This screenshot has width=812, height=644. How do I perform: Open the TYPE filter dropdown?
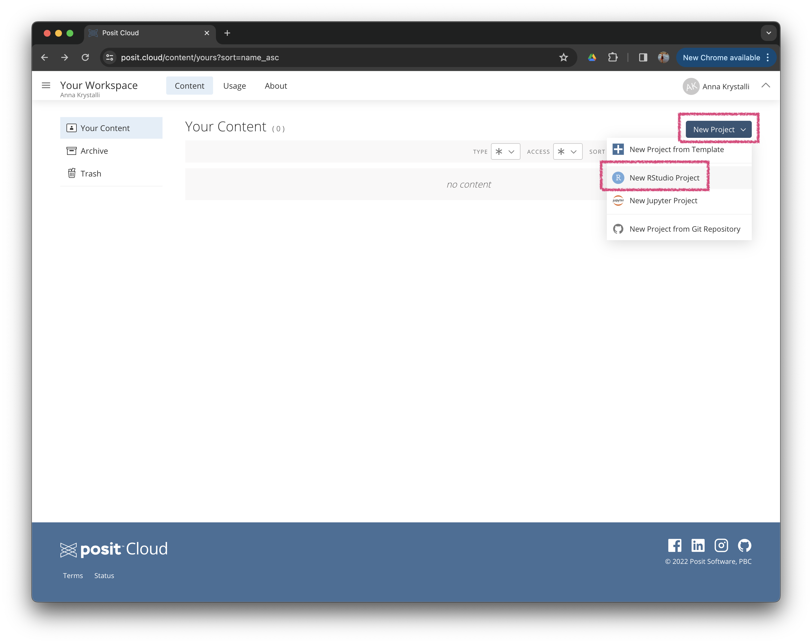click(x=505, y=151)
